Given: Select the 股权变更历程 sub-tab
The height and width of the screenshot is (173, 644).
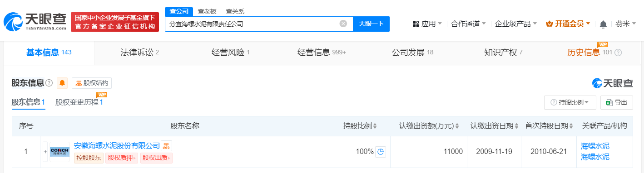Looking at the screenshot, I should tap(79, 102).
